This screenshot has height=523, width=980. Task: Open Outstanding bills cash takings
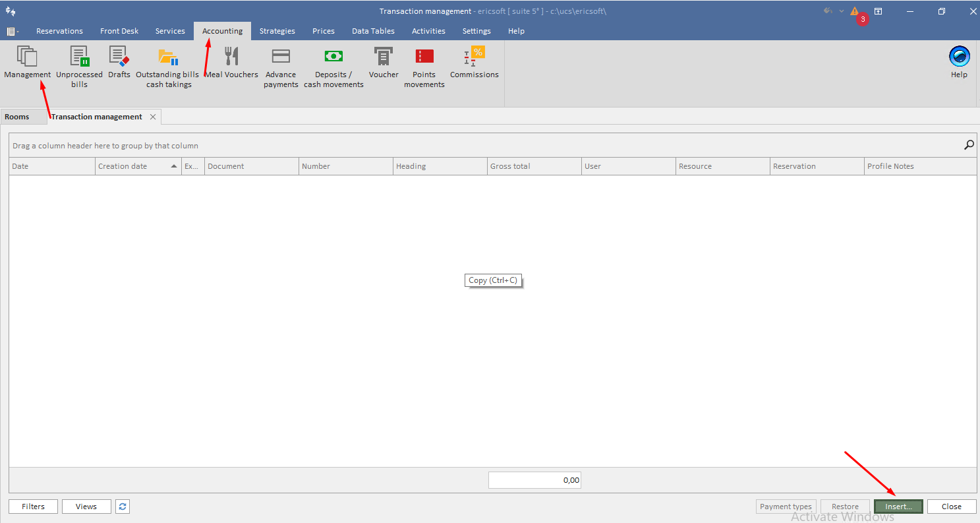click(x=167, y=67)
